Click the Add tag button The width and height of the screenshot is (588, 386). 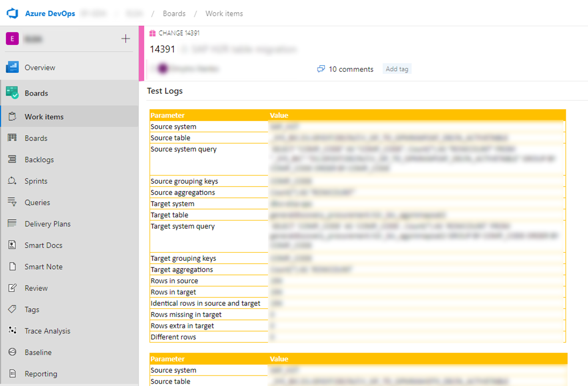[x=397, y=69]
